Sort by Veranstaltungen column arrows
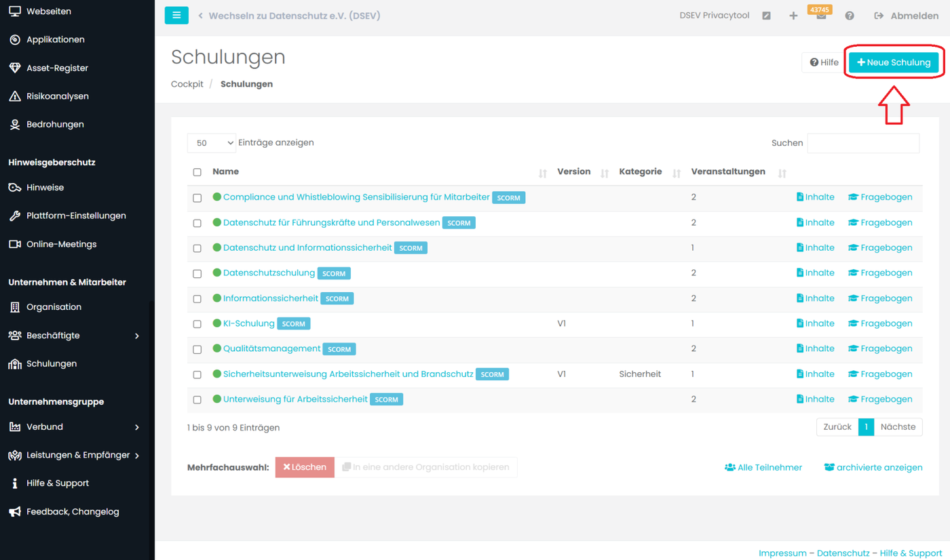The height and width of the screenshot is (560, 950). [x=782, y=174]
